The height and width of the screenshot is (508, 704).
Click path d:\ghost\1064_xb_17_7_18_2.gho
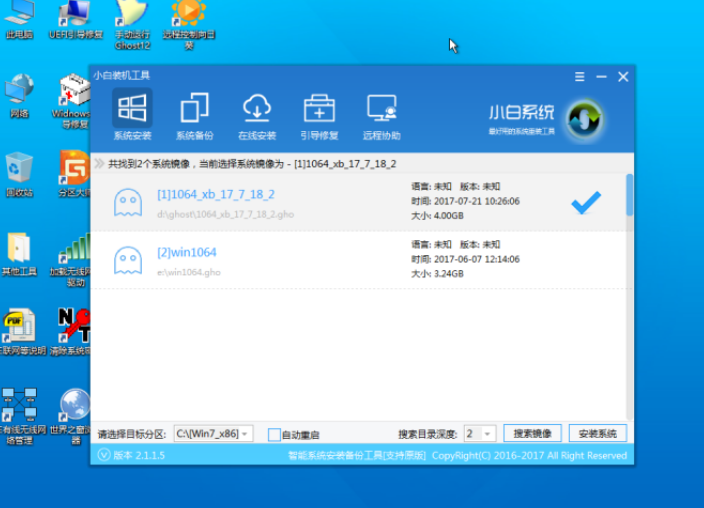(x=225, y=214)
